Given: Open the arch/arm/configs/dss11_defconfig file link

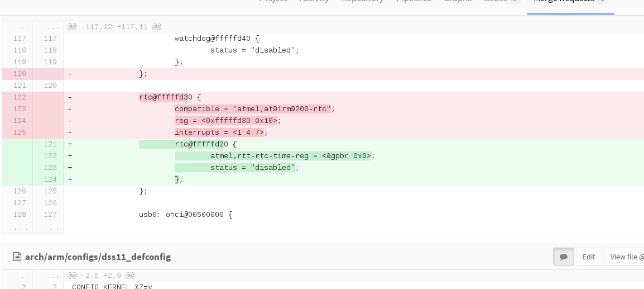Looking at the screenshot, I should [98, 257].
